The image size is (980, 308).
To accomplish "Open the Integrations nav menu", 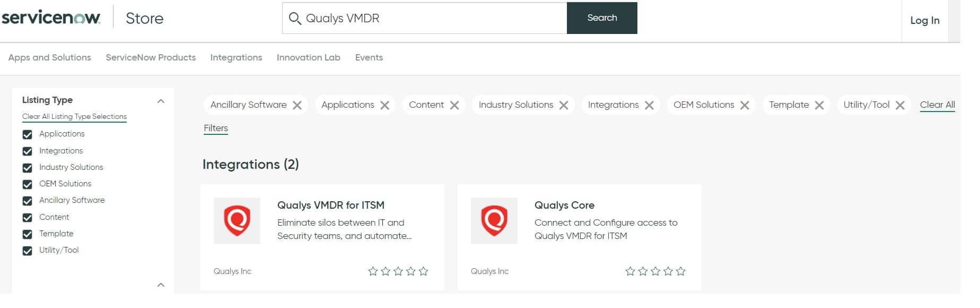I will [x=236, y=57].
